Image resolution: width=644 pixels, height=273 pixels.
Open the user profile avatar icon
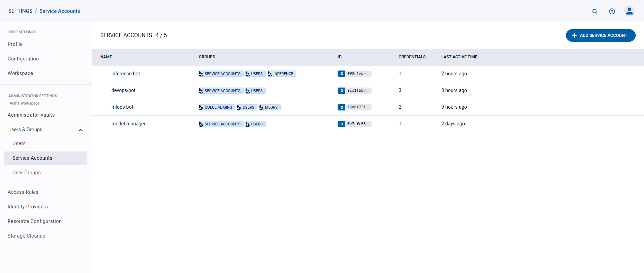(x=629, y=11)
